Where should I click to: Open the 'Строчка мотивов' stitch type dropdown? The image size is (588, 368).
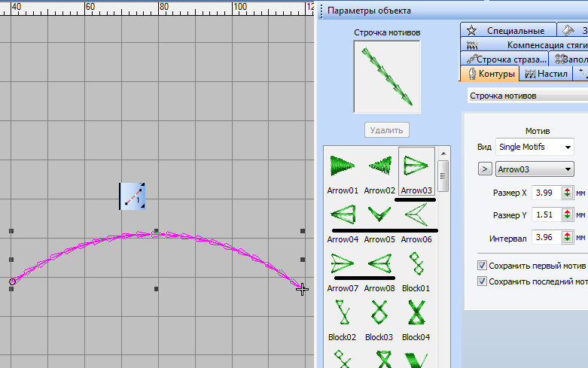coord(526,96)
